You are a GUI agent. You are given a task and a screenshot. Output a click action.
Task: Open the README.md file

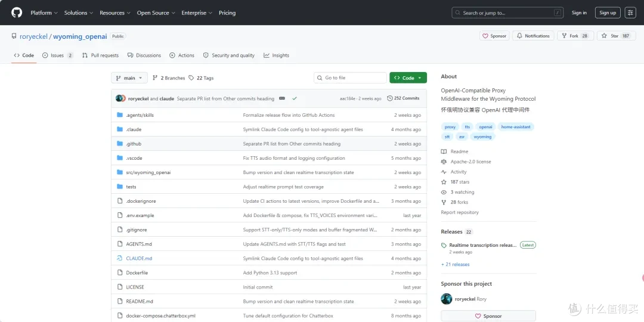pyautogui.click(x=140, y=302)
